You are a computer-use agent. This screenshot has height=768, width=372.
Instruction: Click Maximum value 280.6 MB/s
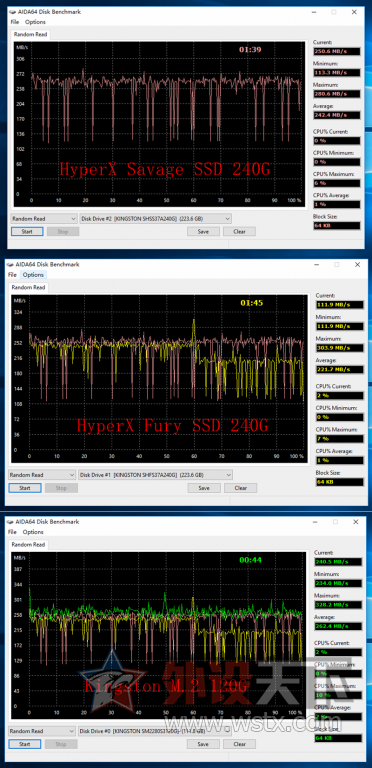337,94
